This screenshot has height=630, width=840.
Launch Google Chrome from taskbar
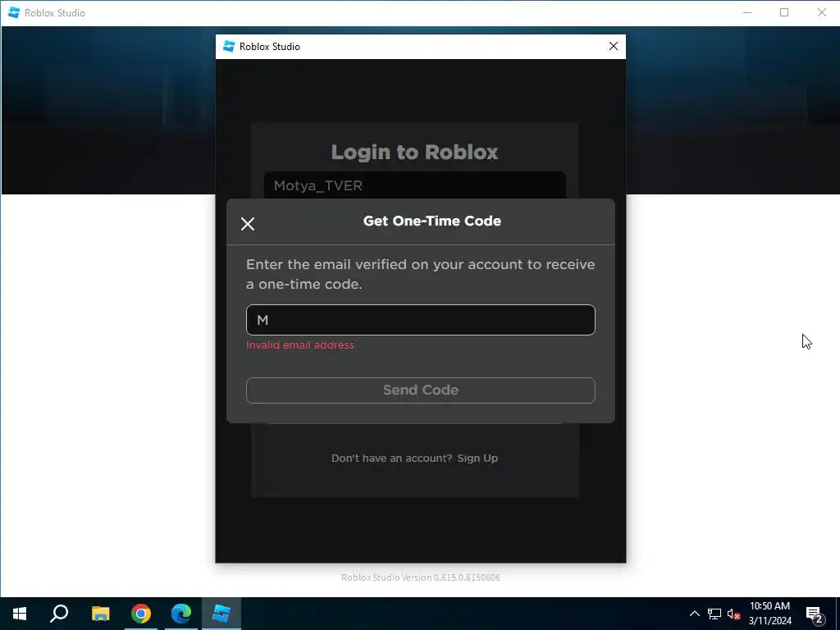click(141, 614)
